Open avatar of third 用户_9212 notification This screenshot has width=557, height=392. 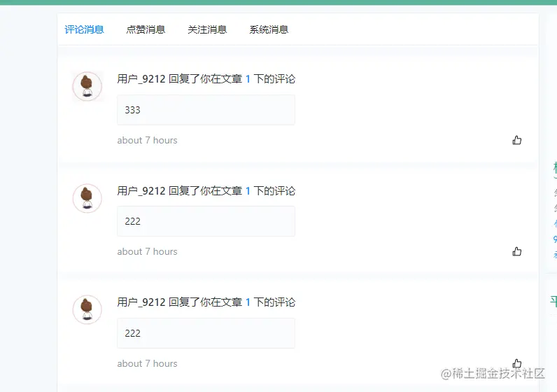coord(87,309)
